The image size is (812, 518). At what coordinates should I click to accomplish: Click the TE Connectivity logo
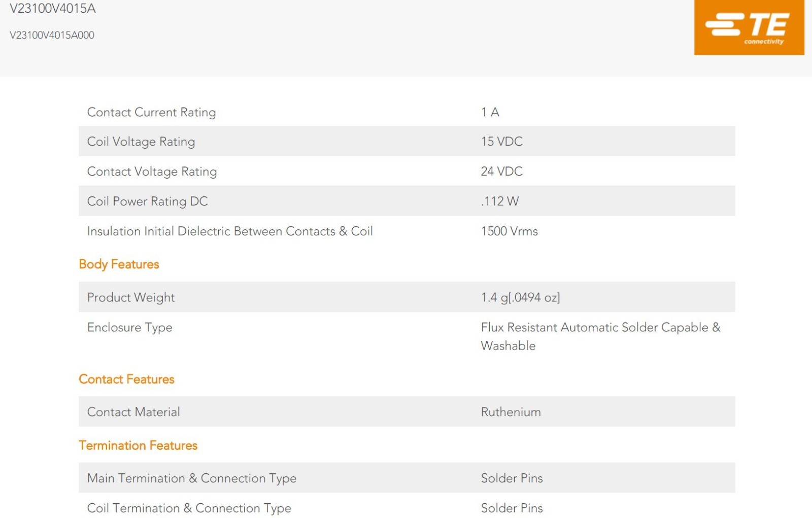click(x=749, y=27)
